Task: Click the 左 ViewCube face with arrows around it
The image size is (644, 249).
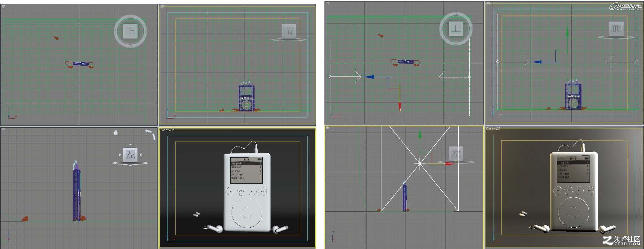Action: coord(130,155)
